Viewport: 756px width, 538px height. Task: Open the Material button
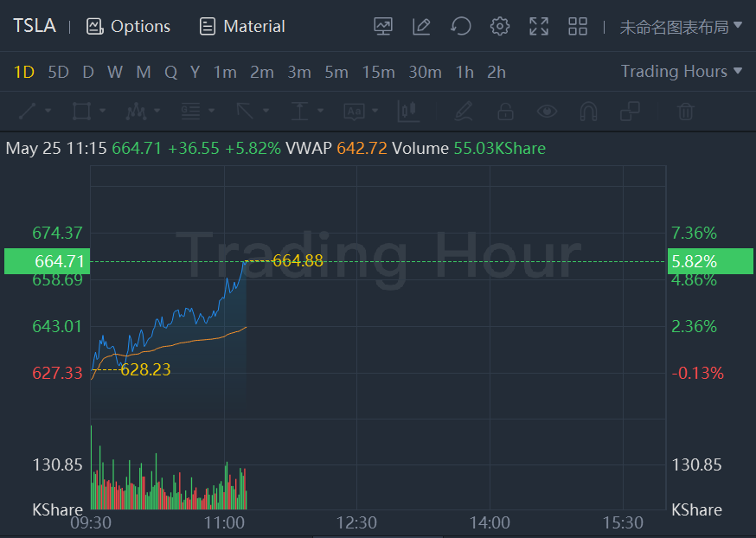pos(242,27)
